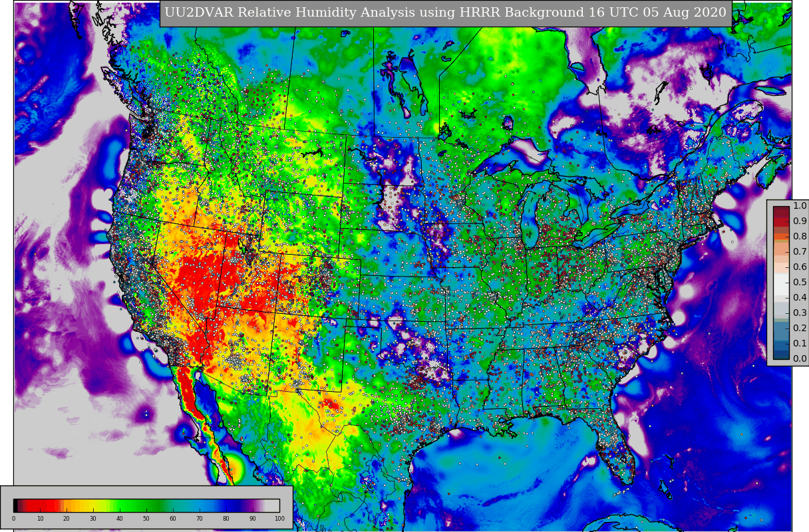Click the '40' tick label on humidity colorbar

[x=120, y=519]
